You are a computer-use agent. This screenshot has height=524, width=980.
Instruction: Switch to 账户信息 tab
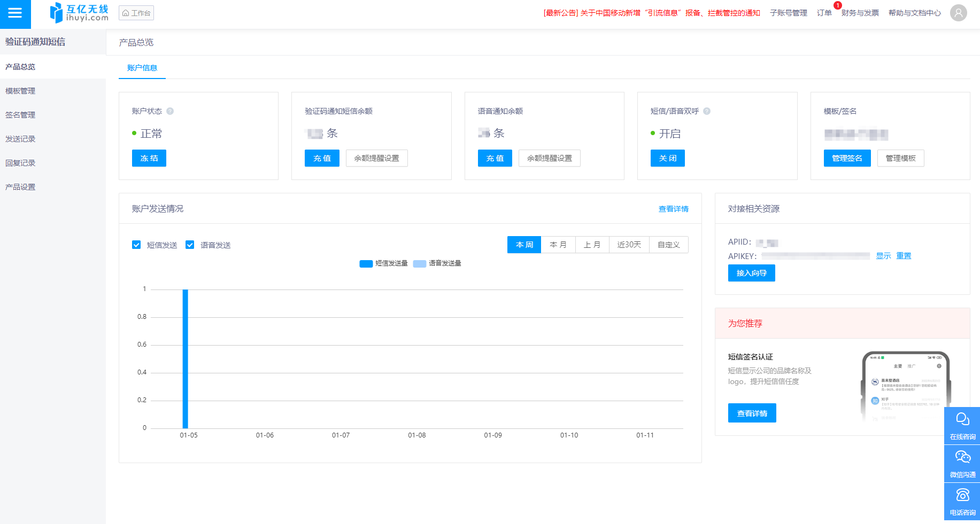pyautogui.click(x=142, y=68)
